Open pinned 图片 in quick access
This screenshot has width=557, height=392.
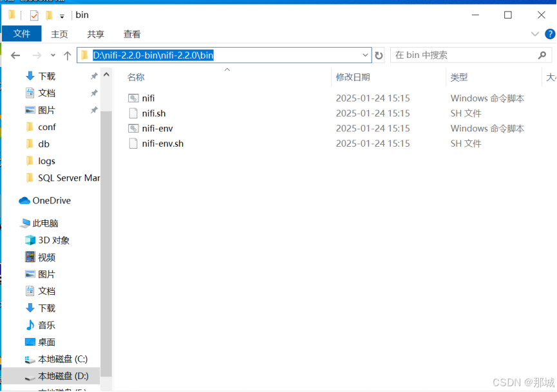click(x=46, y=110)
